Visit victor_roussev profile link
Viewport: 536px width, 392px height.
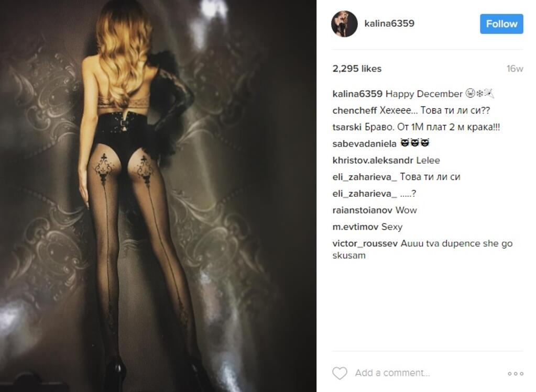pyautogui.click(x=365, y=243)
